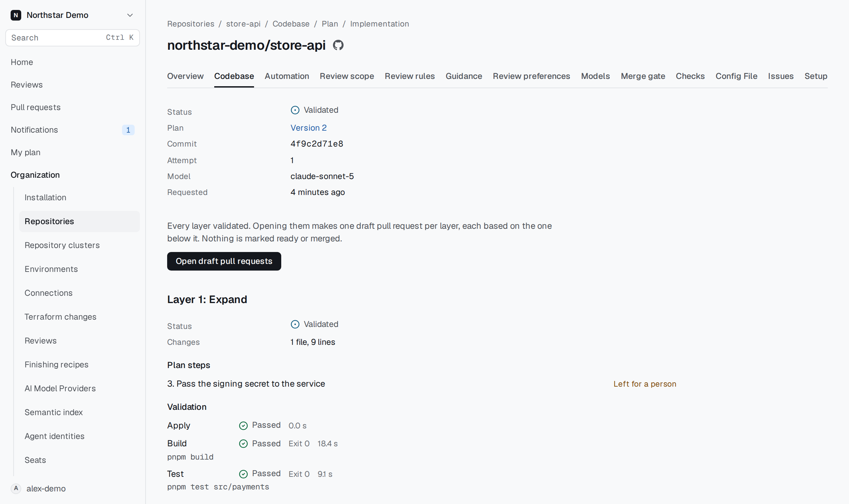Click the Repositories breadcrumb link

pos(190,24)
